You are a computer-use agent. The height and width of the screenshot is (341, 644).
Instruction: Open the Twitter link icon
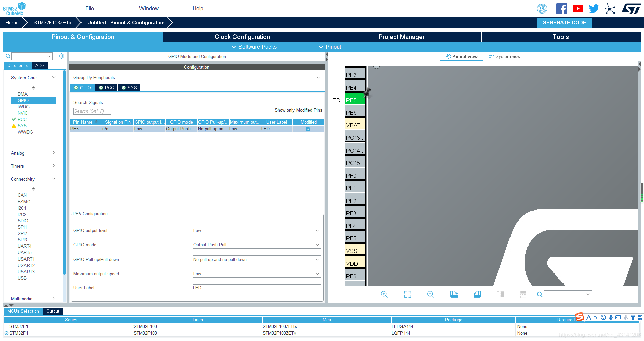coord(594,9)
